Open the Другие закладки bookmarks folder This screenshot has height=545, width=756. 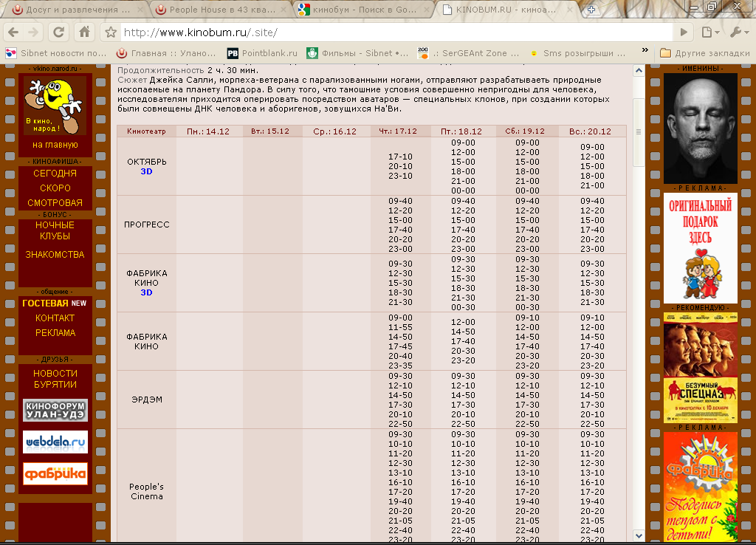click(705, 53)
